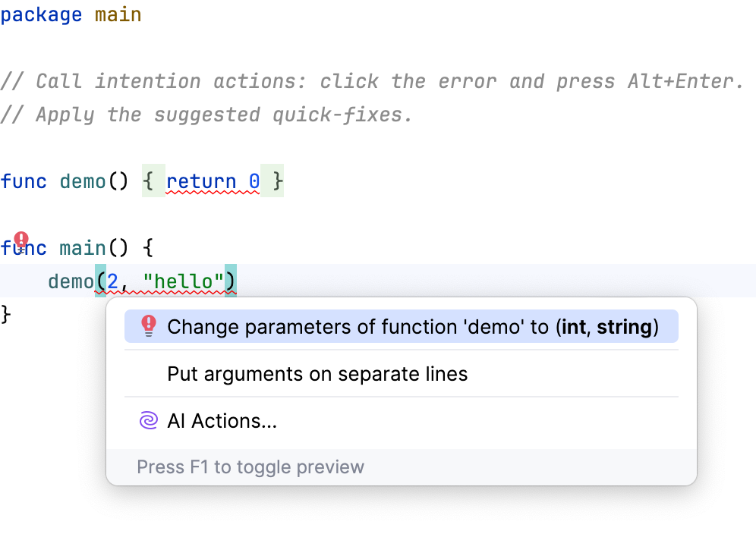Image resolution: width=756 pixels, height=534 pixels.
Task: Click the 'demo' function name in the call
Action: click(x=70, y=281)
